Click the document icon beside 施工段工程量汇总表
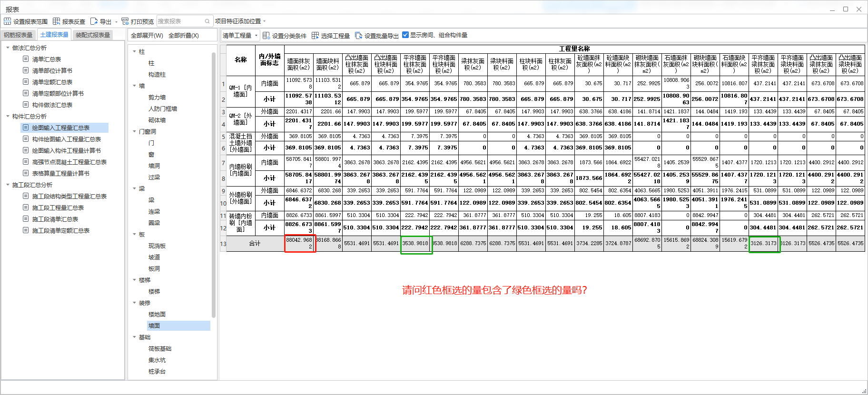868x395 pixels. click(26, 207)
